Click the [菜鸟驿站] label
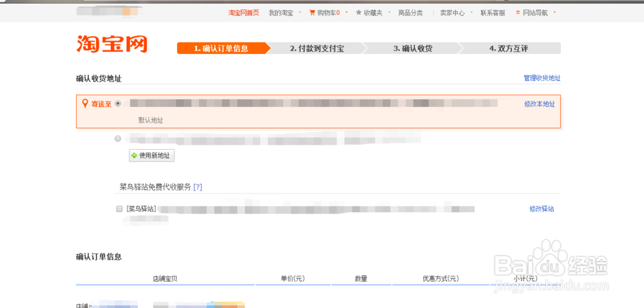644x308 pixels. click(141, 209)
